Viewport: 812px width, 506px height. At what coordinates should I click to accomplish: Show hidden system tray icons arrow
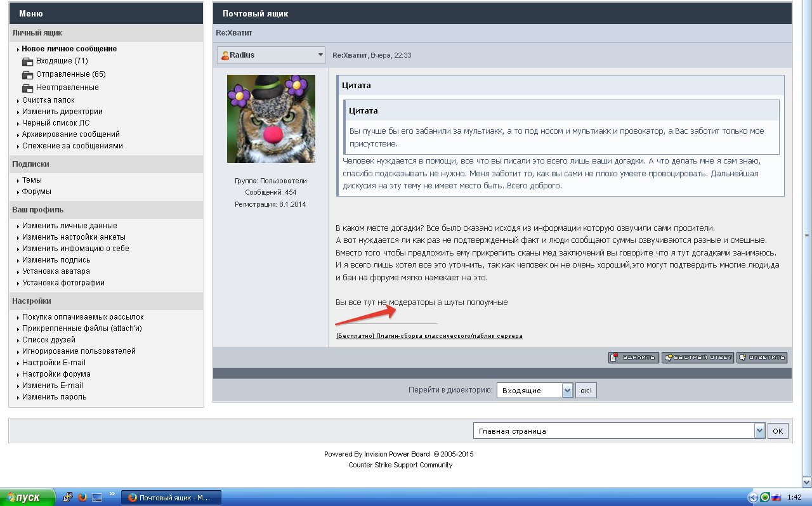pos(753,498)
